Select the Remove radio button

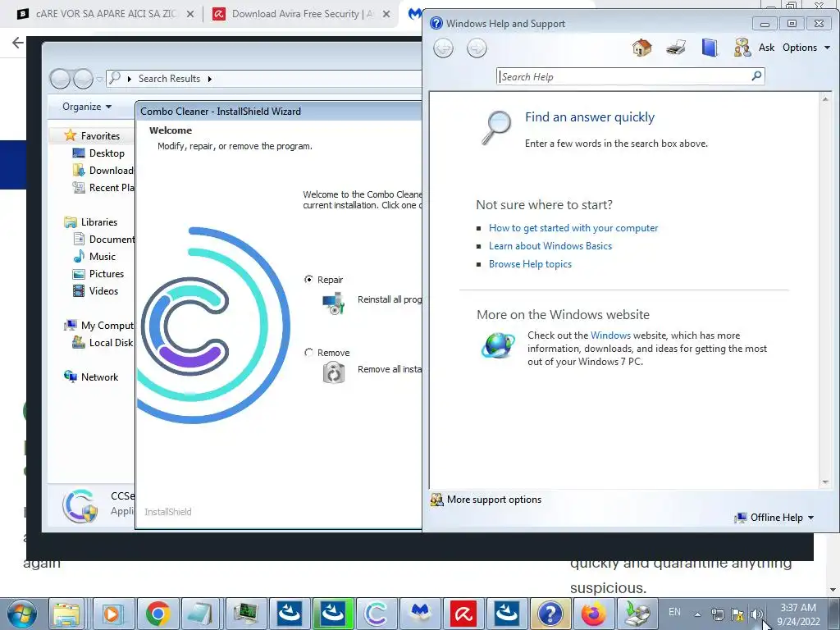(x=308, y=353)
